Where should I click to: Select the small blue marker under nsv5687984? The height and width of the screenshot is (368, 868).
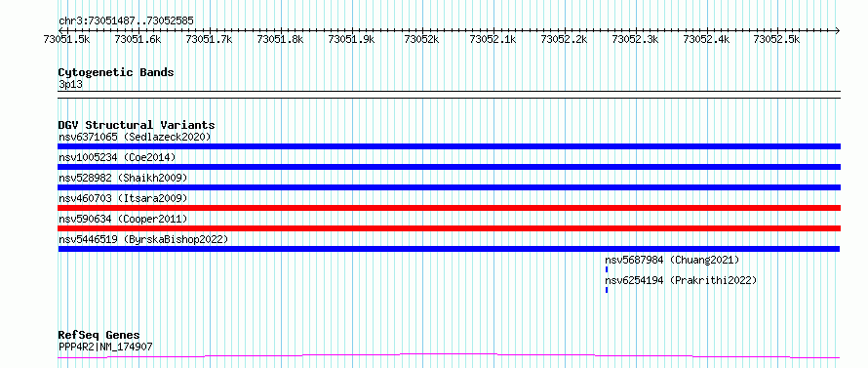pyautogui.click(x=607, y=269)
